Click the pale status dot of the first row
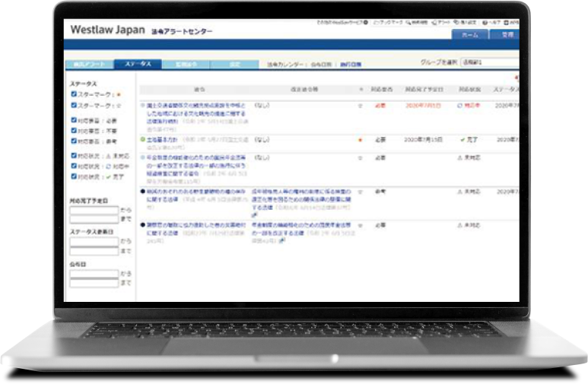This screenshot has height=384, width=588. click(142, 106)
